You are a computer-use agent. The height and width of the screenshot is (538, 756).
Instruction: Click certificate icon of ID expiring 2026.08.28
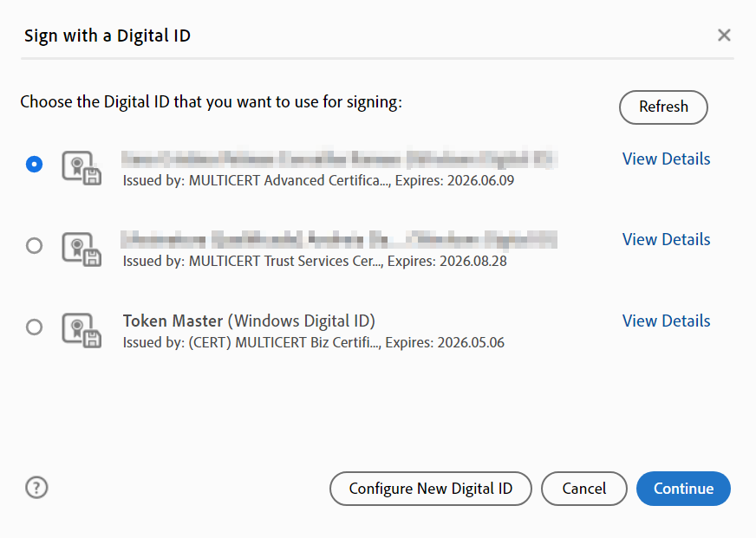pos(81,248)
